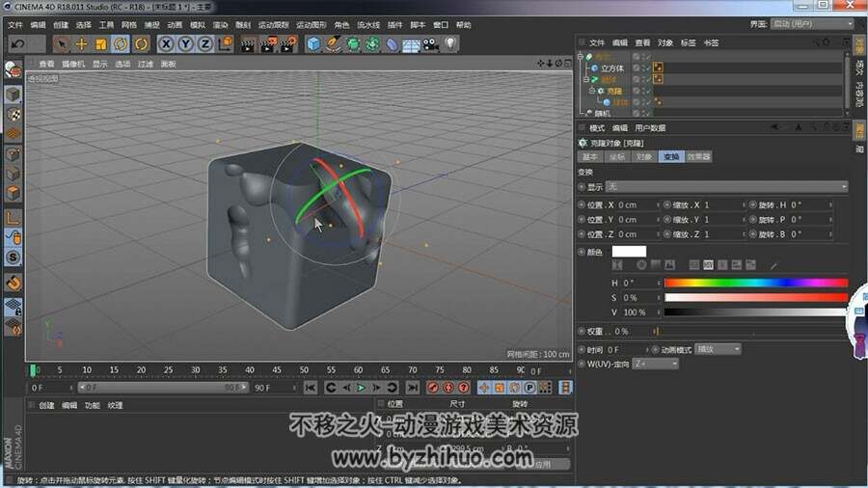Collapse the 克隆 tree node

coord(592,91)
